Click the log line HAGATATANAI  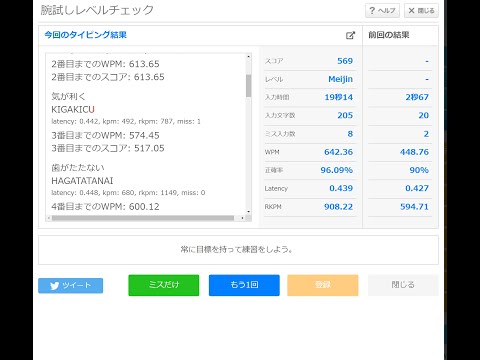tap(82, 181)
